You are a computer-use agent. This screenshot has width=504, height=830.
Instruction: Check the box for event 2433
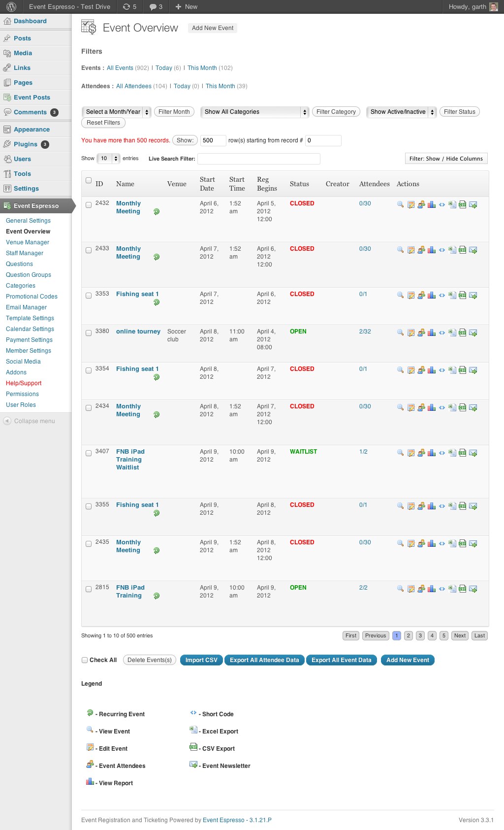[x=89, y=250]
